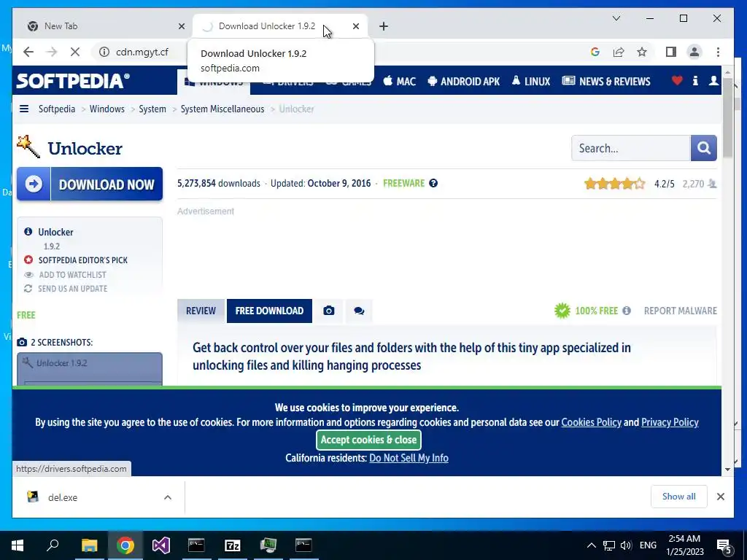This screenshot has height=560, width=747.
Task: Open the notification center icon
Action: point(724,546)
